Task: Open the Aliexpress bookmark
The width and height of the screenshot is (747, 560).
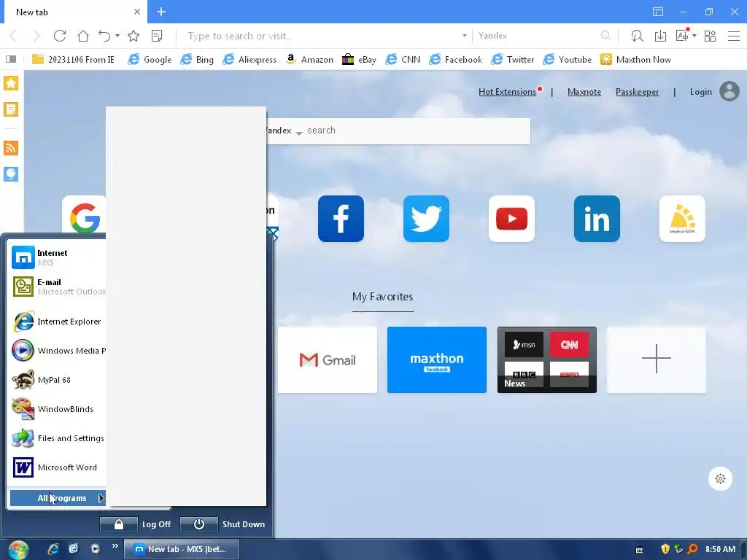Action: pyautogui.click(x=249, y=60)
